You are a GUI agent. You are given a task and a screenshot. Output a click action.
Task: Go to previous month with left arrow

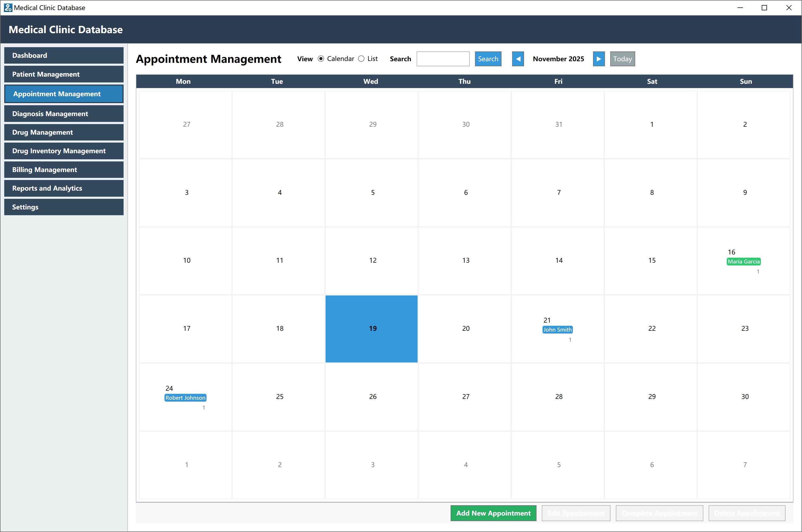[x=518, y=59]
